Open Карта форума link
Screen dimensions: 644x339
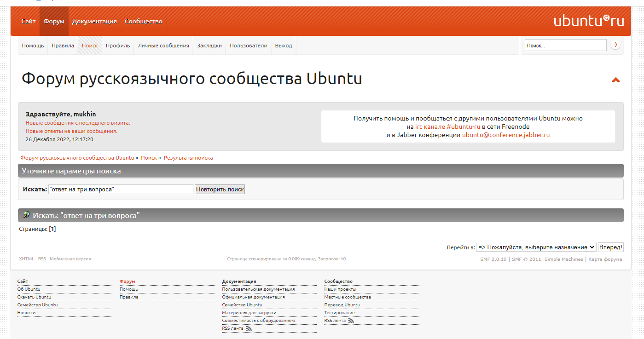(x=605, y=259)
